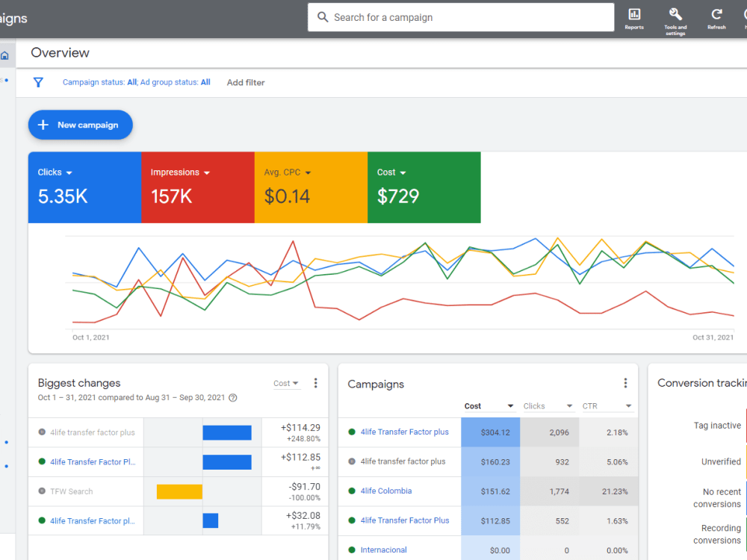Viewport: 747px width, 560px height.
Task: Expand the Avg. CPC metric dropdown
Action: coord(308,173)
